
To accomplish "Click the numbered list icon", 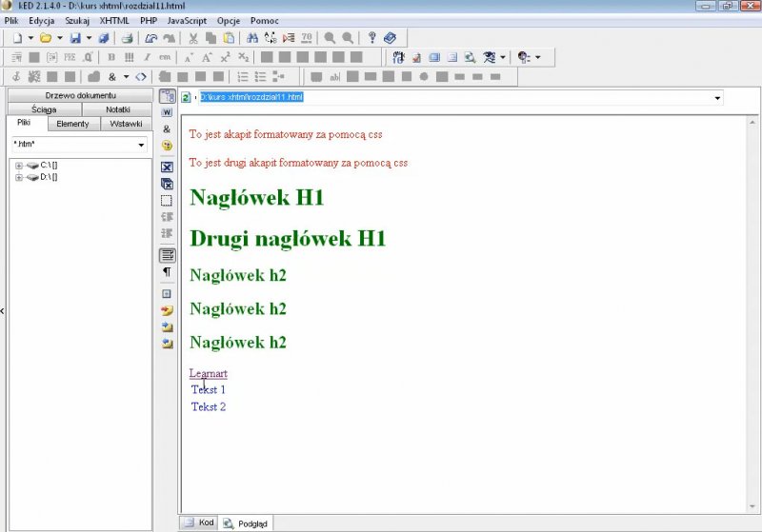I will [243, 76].
